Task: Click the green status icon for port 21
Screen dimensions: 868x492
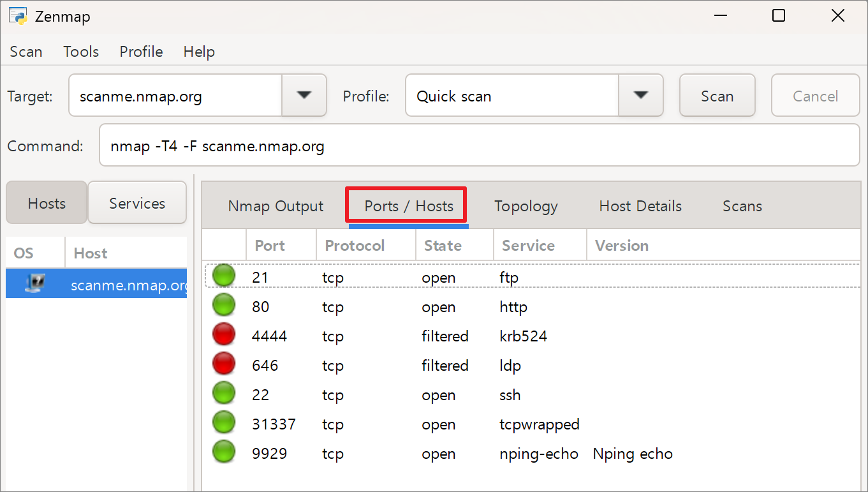Action: pos(224,276)
